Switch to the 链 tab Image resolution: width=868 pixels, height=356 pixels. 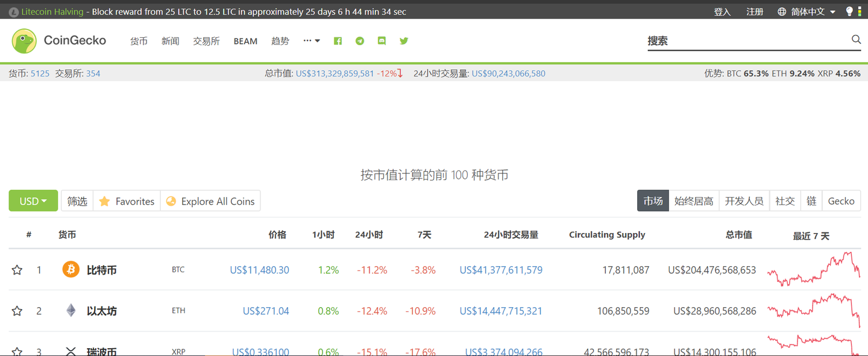coord(811,201)
